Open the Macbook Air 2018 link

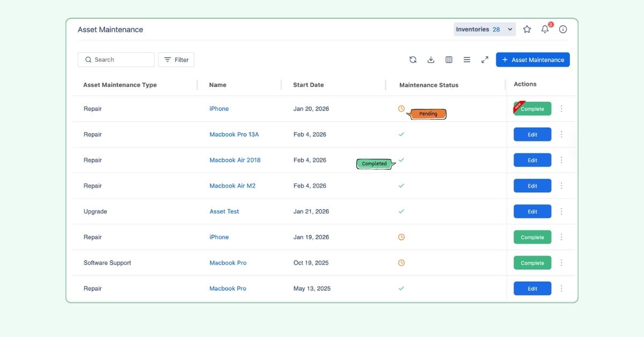[235, 160]
